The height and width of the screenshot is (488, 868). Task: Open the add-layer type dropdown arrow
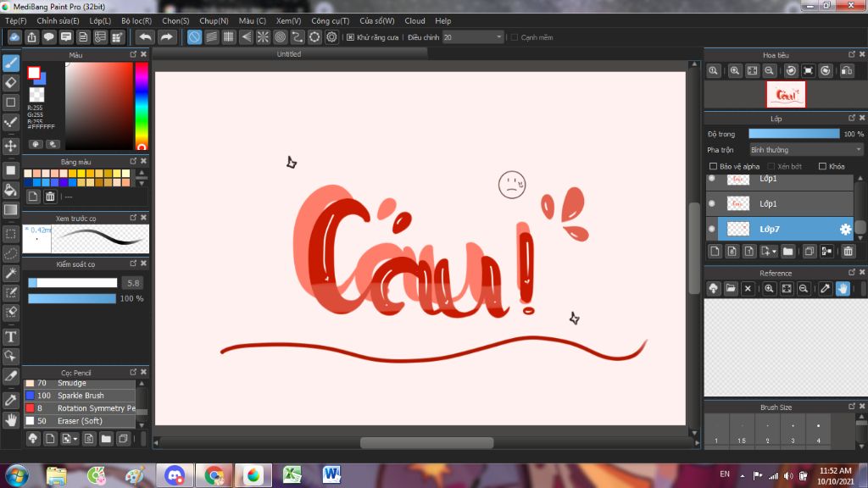coord(774,251)
